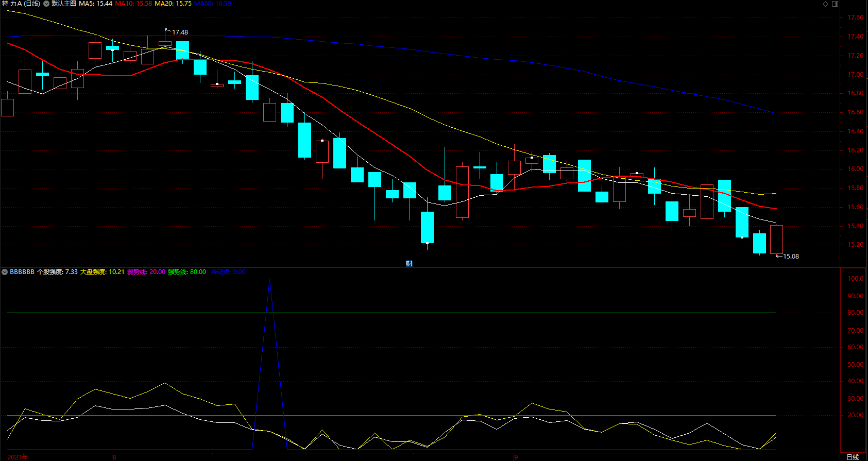The width and height of the screenshot is (868, 461).
Task: Click 异动点: 0.00 label
Action: tap(228, 271)
